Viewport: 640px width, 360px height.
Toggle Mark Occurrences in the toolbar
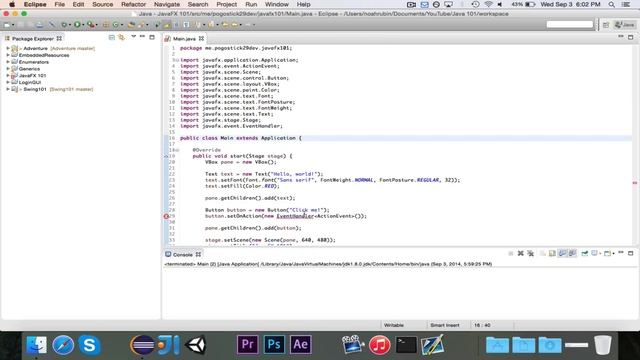(x=167, y=25)
